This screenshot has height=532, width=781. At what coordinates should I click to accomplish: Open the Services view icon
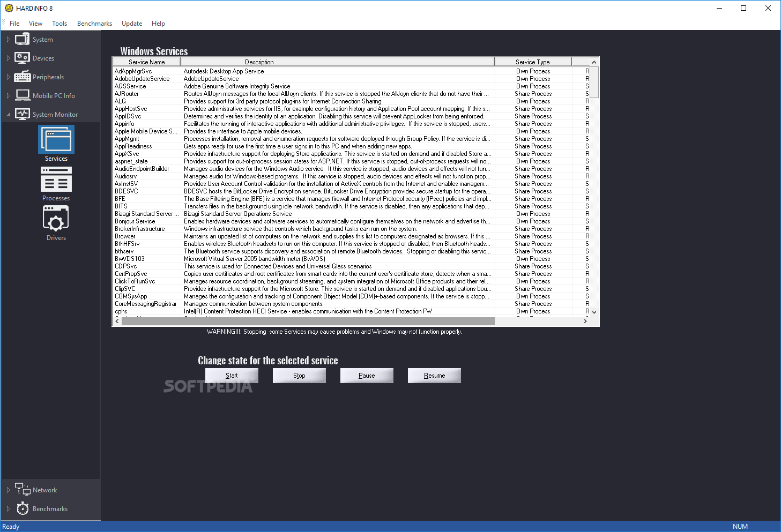coord(56,139)
